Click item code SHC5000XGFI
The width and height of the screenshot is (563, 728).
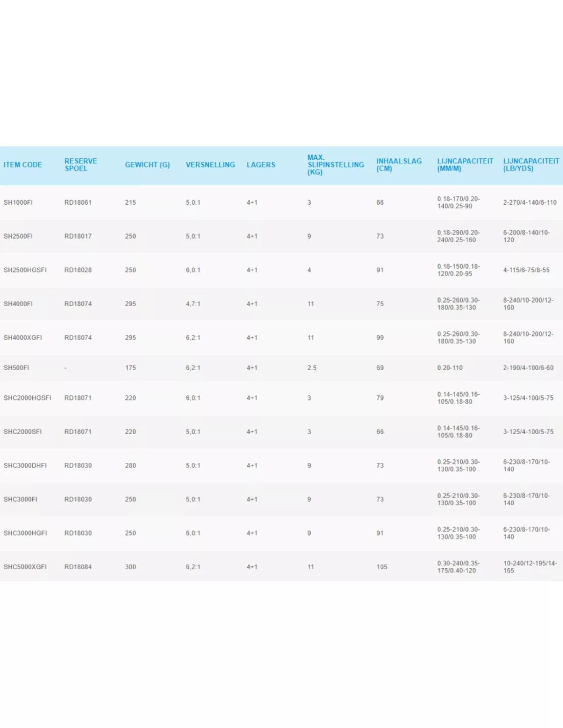25,567
